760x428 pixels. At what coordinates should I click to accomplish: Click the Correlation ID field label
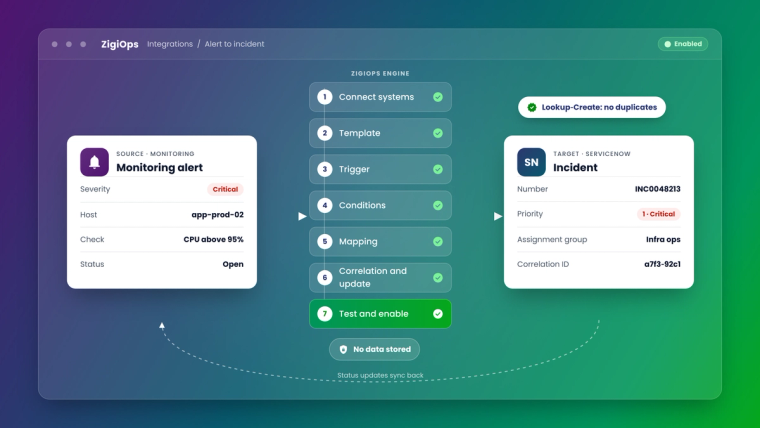543,264
